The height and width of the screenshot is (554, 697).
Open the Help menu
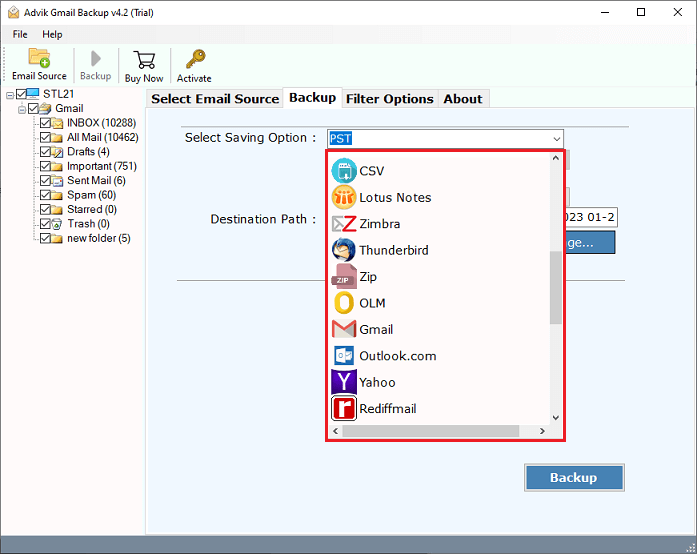point(52,34)
